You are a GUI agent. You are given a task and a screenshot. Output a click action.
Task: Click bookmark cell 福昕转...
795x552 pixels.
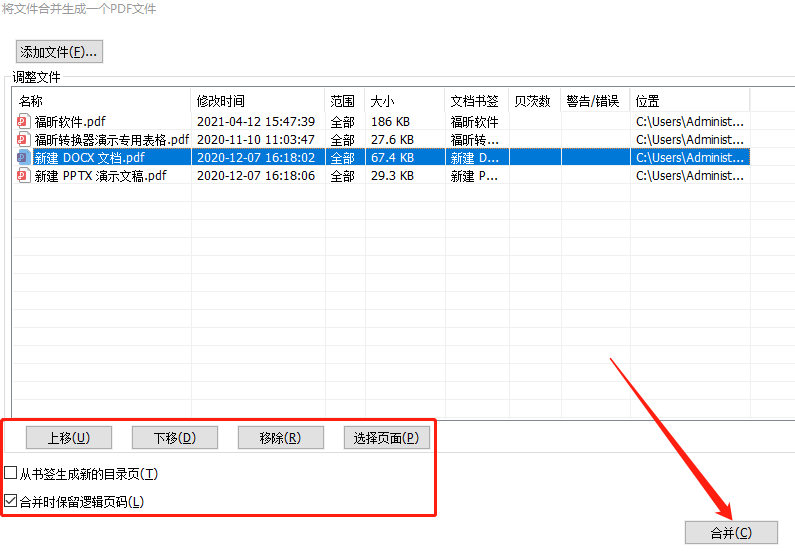click(x=475, y=139)
